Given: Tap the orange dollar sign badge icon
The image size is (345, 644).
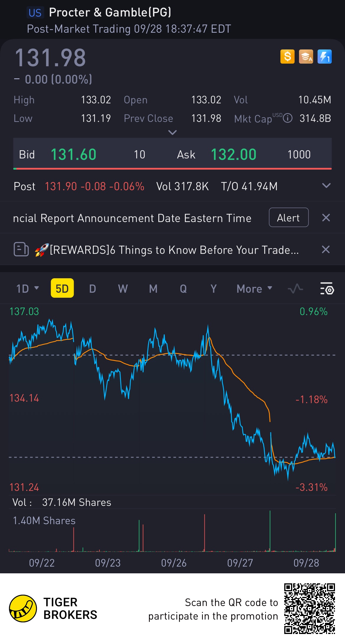Looking at the screenshot, I should click(x=287, y=57).
